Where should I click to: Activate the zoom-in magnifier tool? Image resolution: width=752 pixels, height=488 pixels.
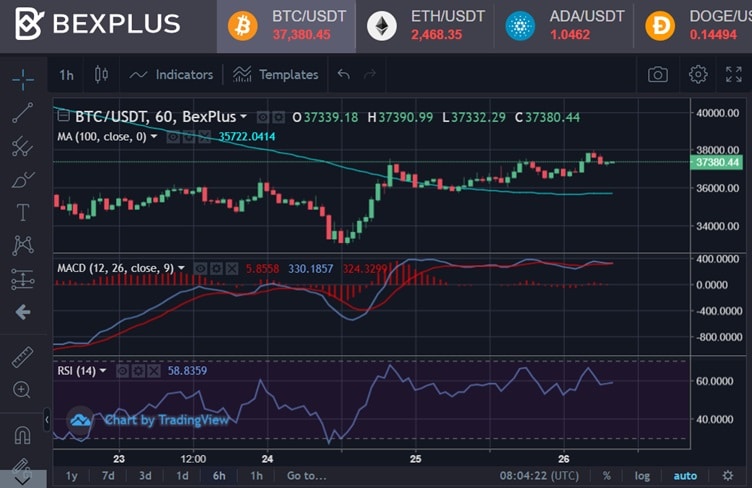coord(22,390)
